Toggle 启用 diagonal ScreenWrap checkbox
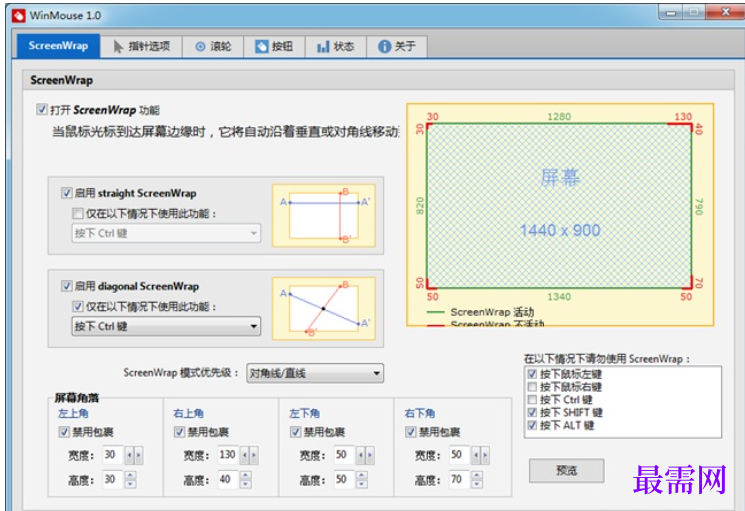Viewport: 745px width, 511px height. 67,286
